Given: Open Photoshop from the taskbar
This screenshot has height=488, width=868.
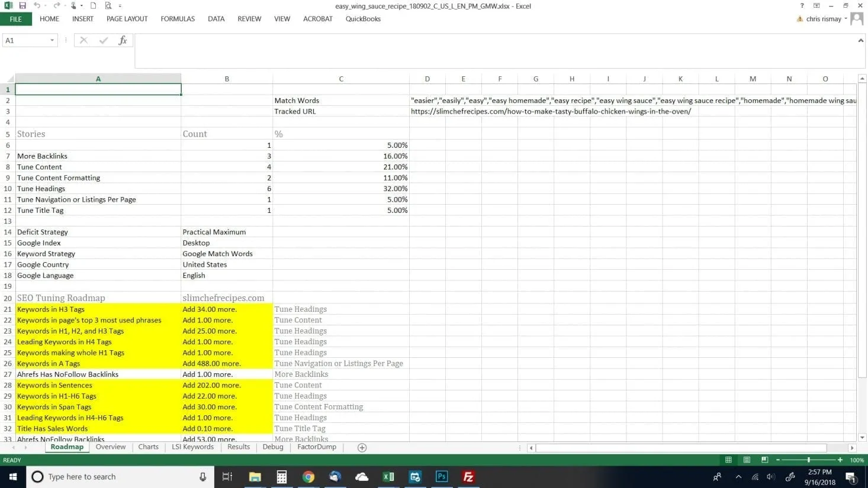Looking at the screenshot, I should click(x=442, y=477).
